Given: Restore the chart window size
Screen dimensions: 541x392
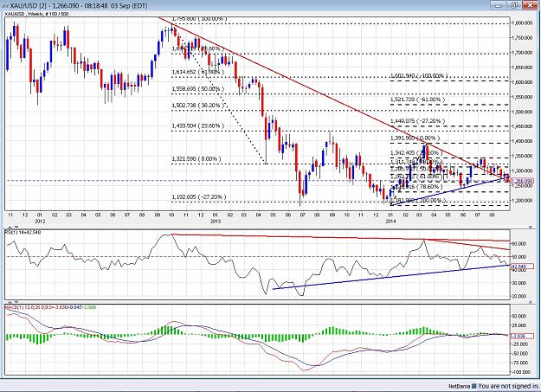Looking at the screenshot, I should (x=514, y=5).
